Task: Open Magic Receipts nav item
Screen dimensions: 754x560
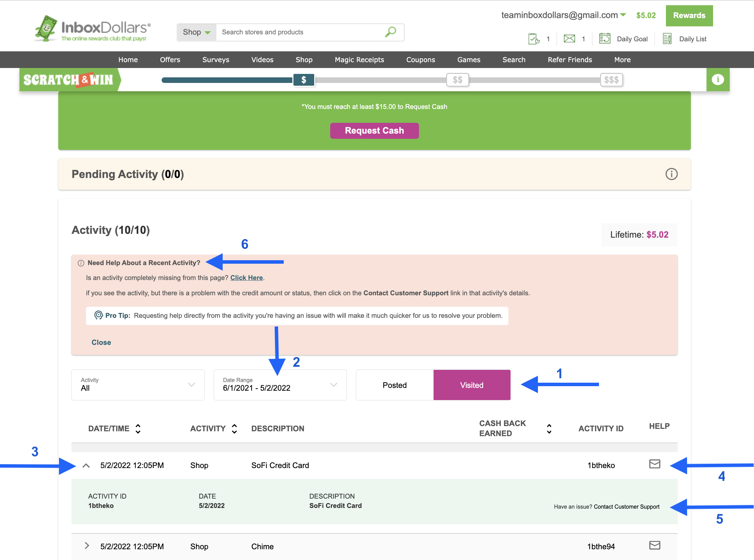Action: click(359, 60)
